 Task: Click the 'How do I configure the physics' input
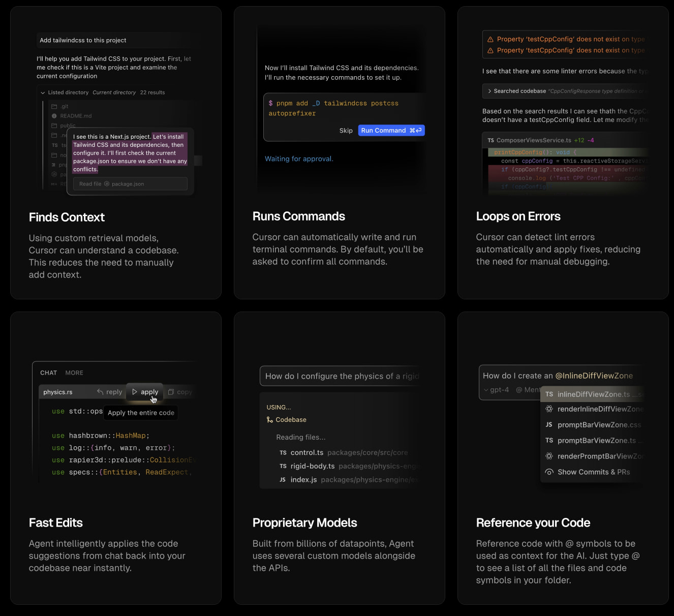pyautogui.click(x=341, y=376)
